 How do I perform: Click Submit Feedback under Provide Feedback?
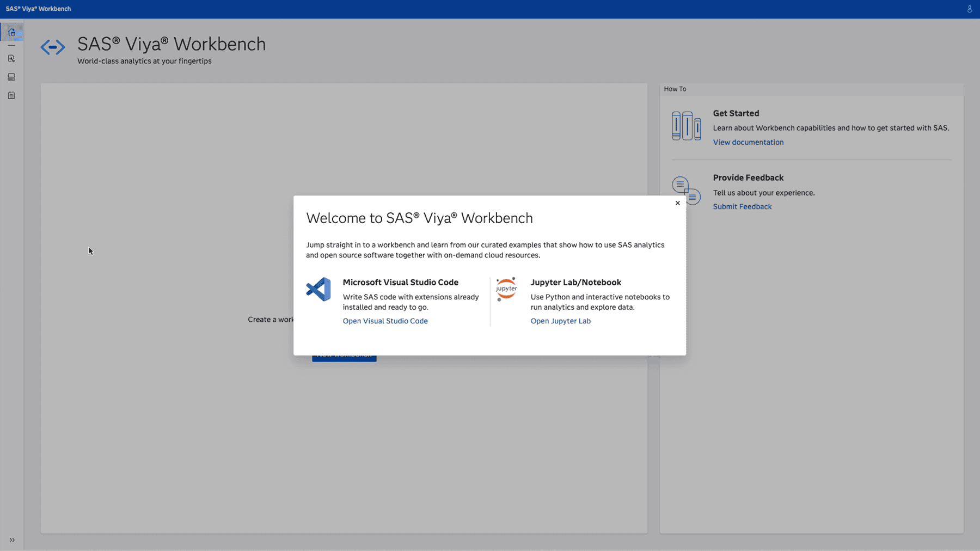click(742, 206)
